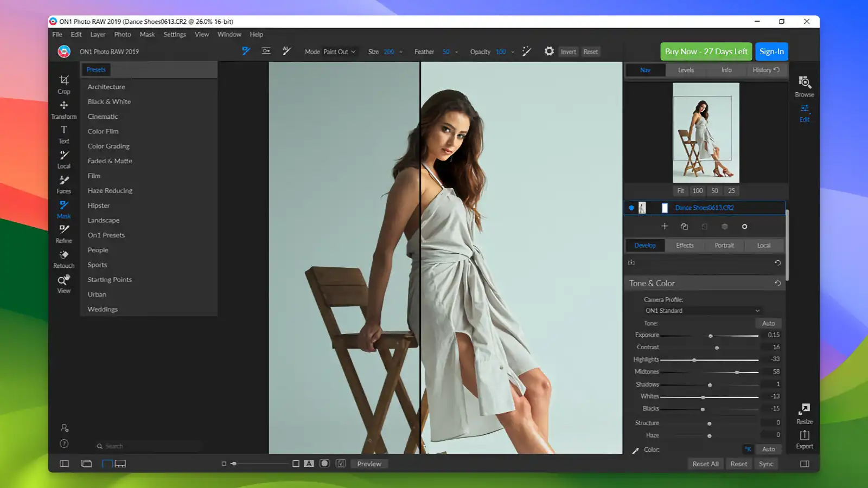
Task: Open the brush settings gear icon
Action: (x=549, y=52)
